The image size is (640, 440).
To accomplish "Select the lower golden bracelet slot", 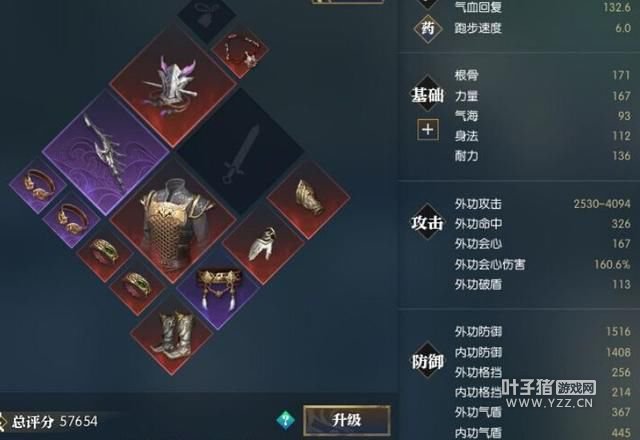I will (71, 220).
